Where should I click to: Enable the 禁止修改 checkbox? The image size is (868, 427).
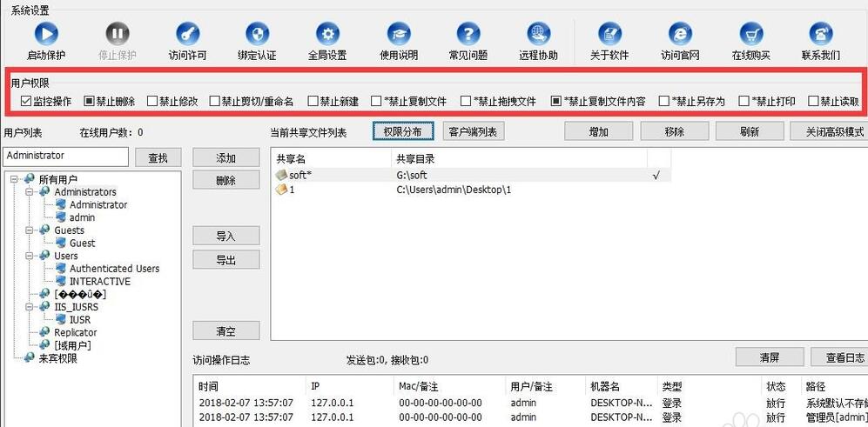coord(152,101)
